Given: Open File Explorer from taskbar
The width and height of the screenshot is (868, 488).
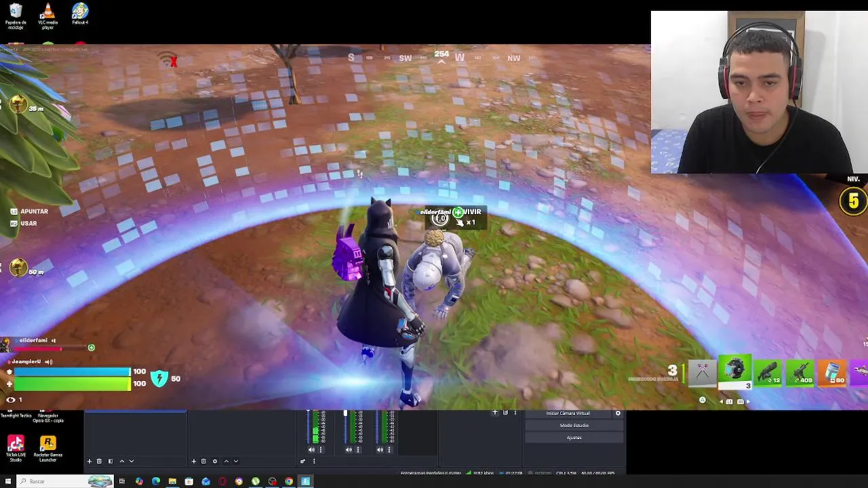Looking at the screenshot, I should [172, 481].
